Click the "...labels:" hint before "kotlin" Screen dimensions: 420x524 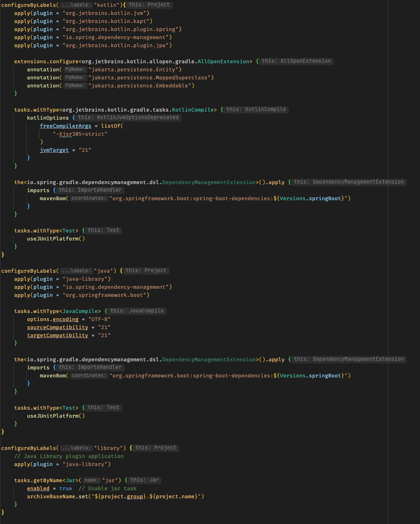pyautogui.click(x=77, y=5)
